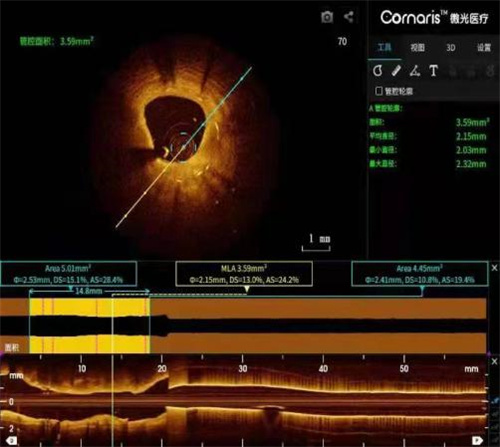
Task: Select the T text annotation tool
Action: click(x=433, y=71)
